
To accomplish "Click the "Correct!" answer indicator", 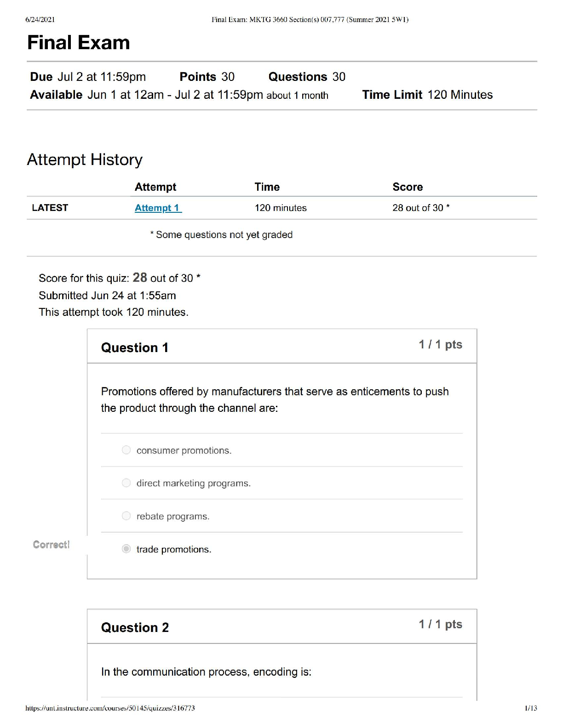I will click(x=51, y=545).
